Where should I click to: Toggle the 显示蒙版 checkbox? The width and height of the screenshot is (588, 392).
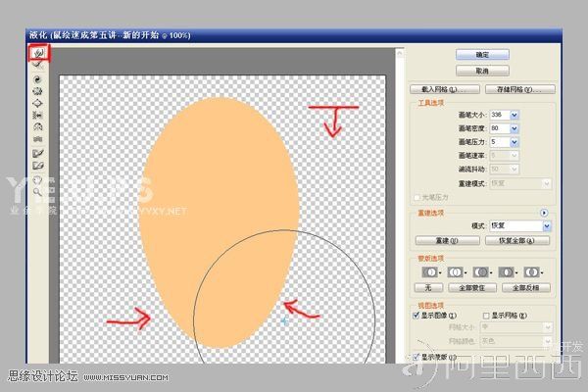tap(416, 357)
